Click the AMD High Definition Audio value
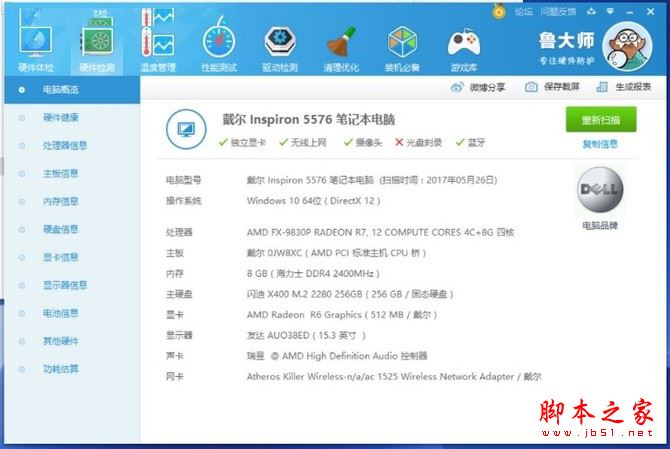Image resolution: width=670 pixels, height=449 pixels. 337,356
